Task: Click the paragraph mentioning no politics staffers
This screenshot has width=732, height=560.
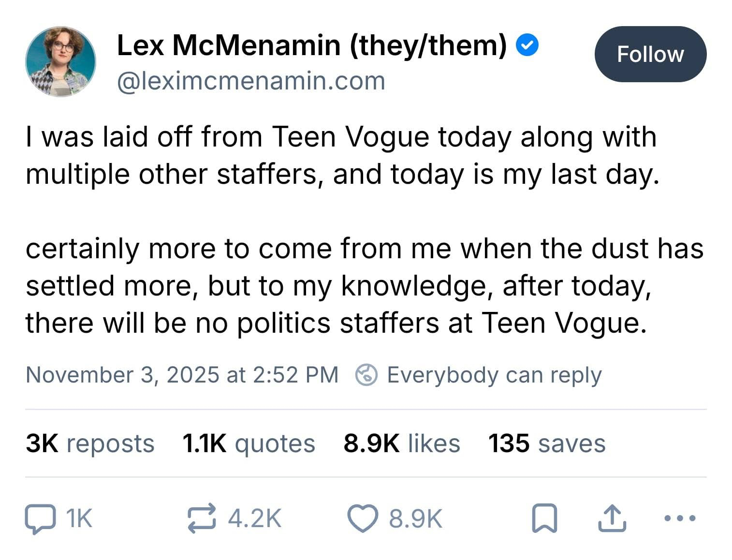Action: [x=364, y=285]
